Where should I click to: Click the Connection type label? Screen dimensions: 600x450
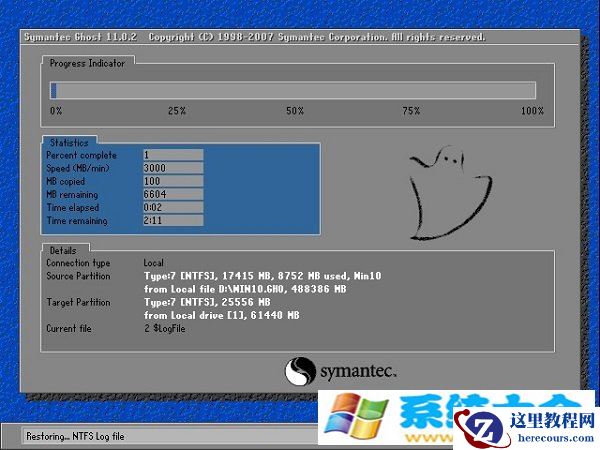point(78,263)
